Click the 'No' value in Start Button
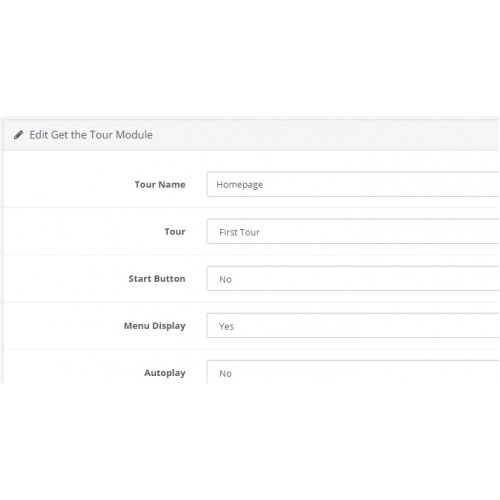Viewport: 500px width, 500px height. (225, 279)
